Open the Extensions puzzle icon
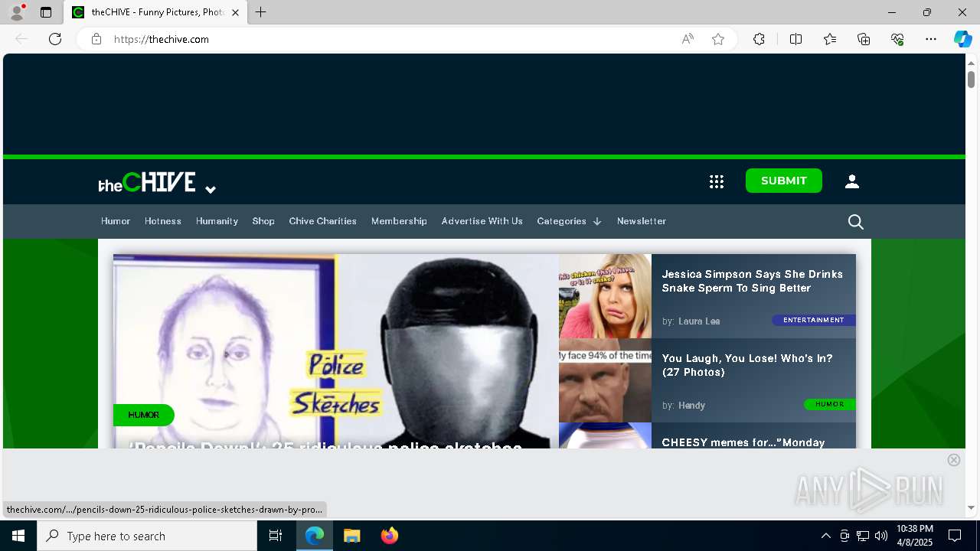The width and height of the screenshot is (980, 551). point(759,39)
